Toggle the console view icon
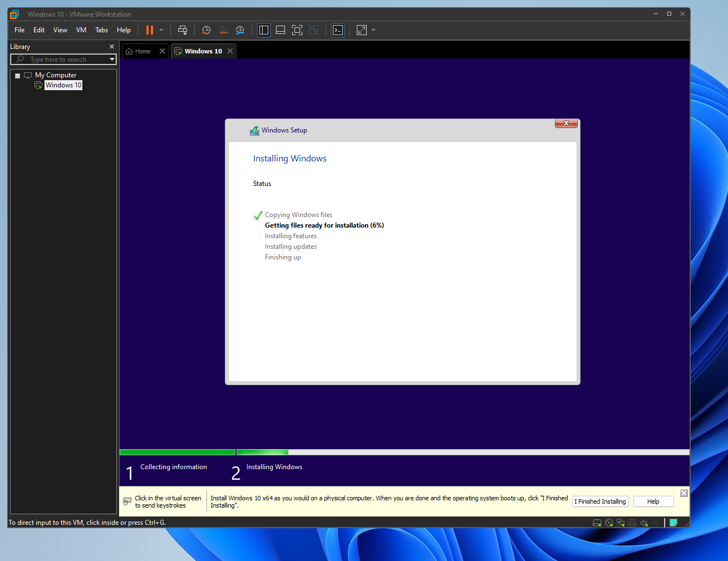The image size is (728, 561). coord(338,30)
